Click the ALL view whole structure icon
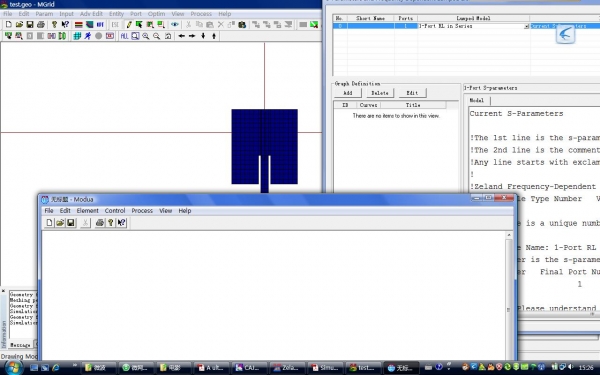600x375 pixels. (x=124, y=36)
